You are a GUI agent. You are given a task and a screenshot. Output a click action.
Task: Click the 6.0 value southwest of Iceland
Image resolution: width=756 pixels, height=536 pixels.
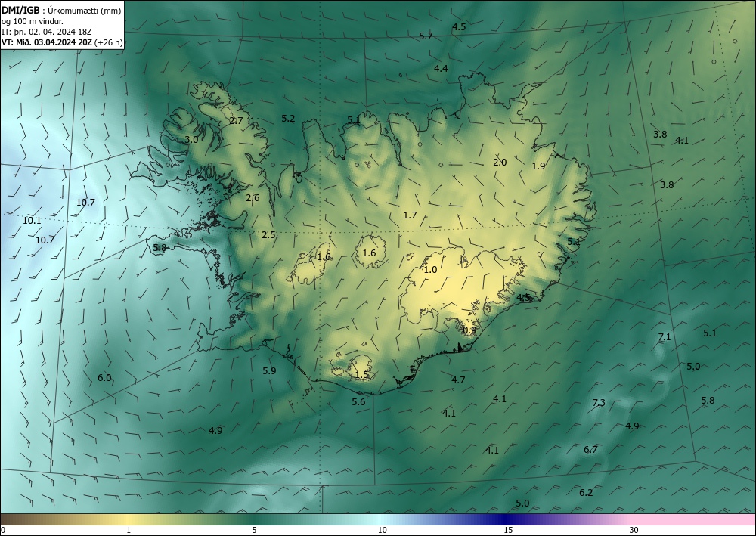tap(104, 378)
